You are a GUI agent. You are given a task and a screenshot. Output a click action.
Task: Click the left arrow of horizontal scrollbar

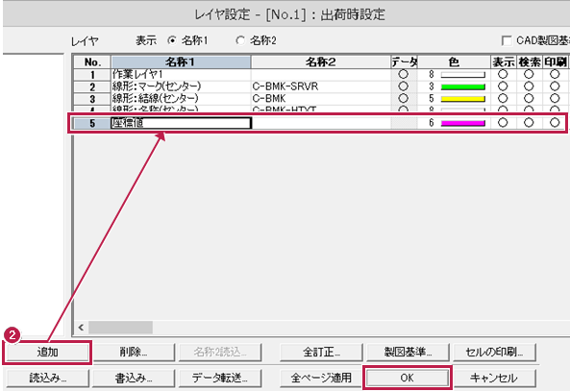81,328
